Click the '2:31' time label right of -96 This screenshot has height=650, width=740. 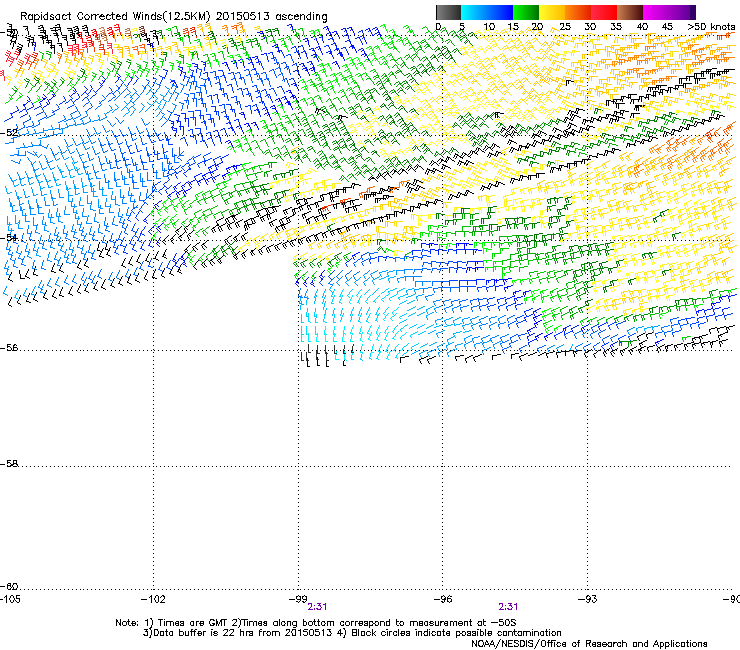pyautogui.click(x=508, y=607)
